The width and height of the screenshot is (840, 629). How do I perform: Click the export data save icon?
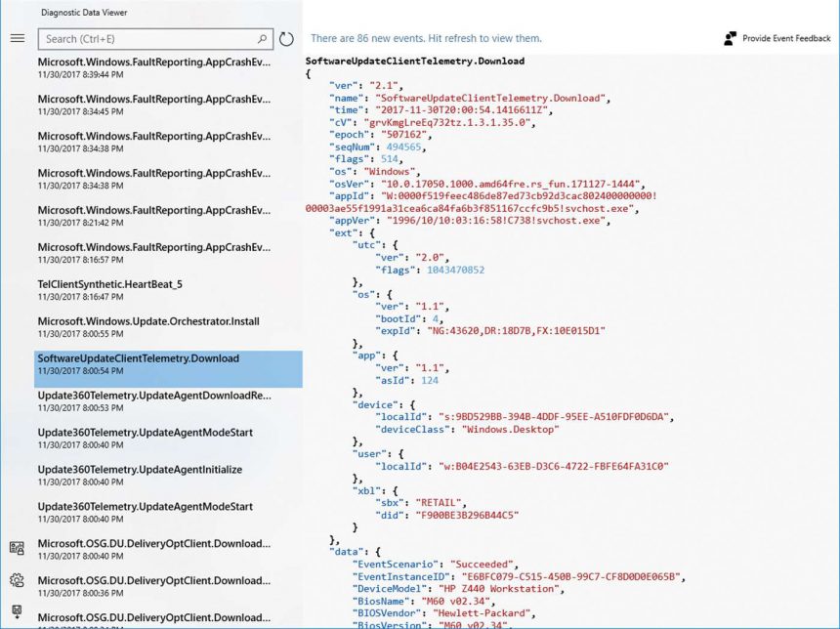[x=18, y=611]
